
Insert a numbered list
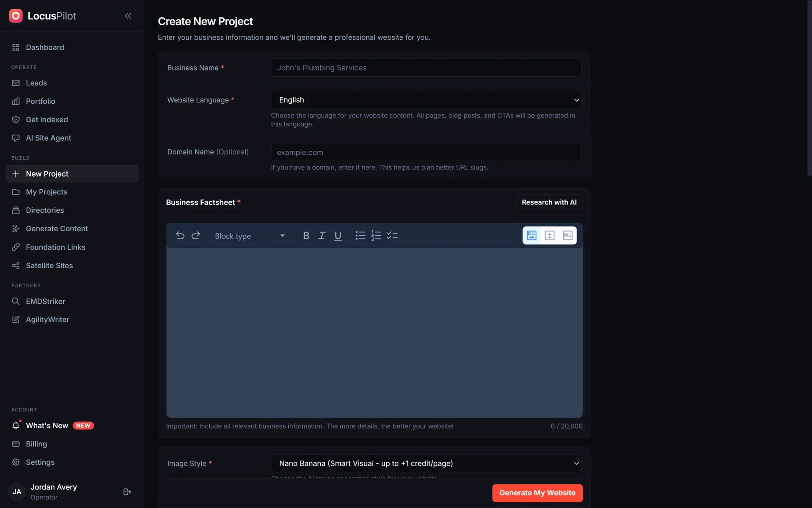click(x=376, y=236)
